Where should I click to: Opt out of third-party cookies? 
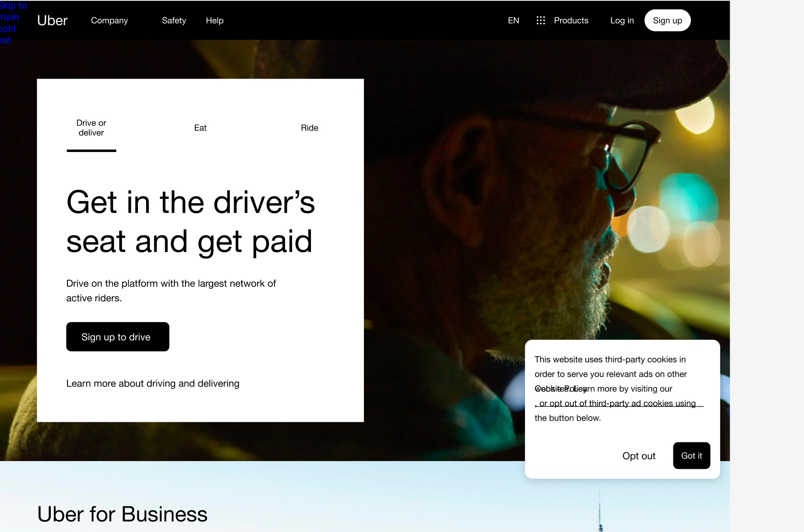(x=639, y=456)
